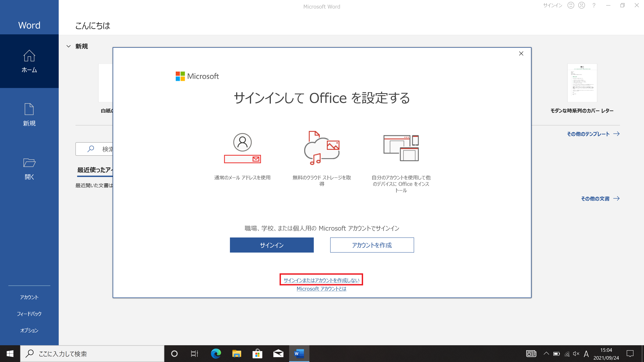This screenshot has width=644, height=362.
Task: Click the サインイン primary button
Action: (272, 245)
